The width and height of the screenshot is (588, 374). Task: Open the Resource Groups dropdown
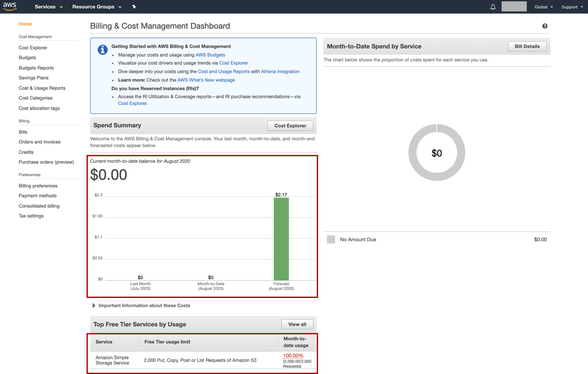point(97,7)
